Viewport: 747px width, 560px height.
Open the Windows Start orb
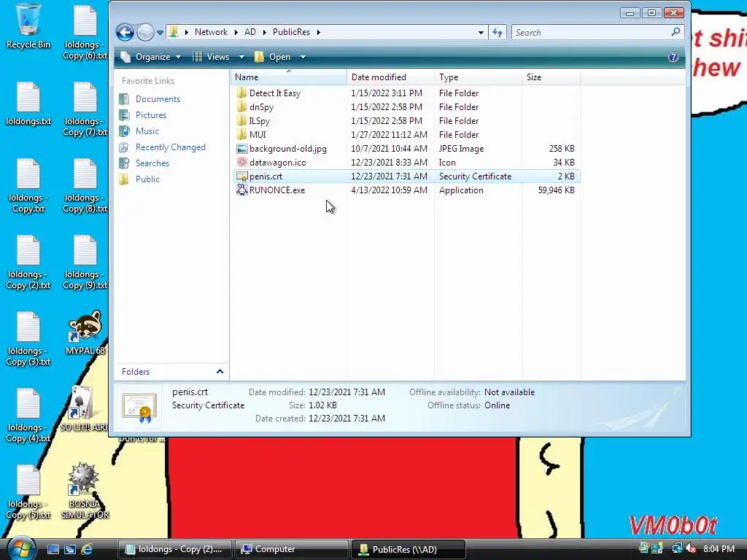[x=21, y=549]
